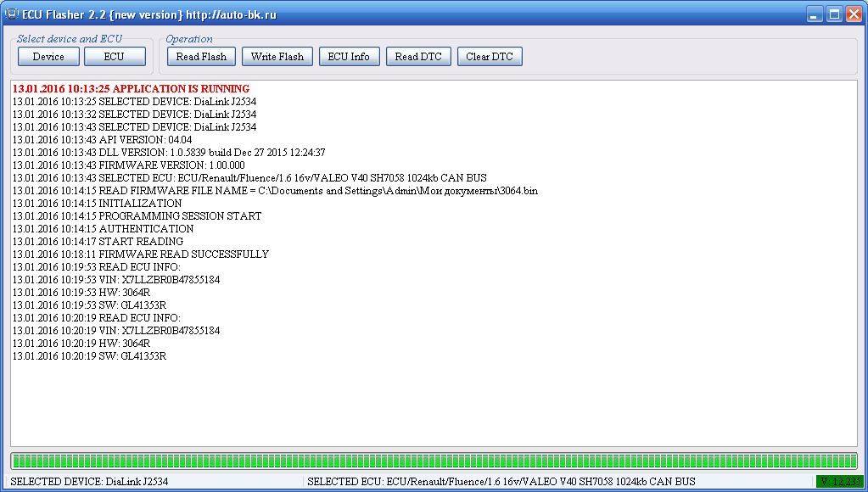Click status bar SELECTED DEVICE: DiaLink J2534

pyautogui.click(x=89, y=482)
